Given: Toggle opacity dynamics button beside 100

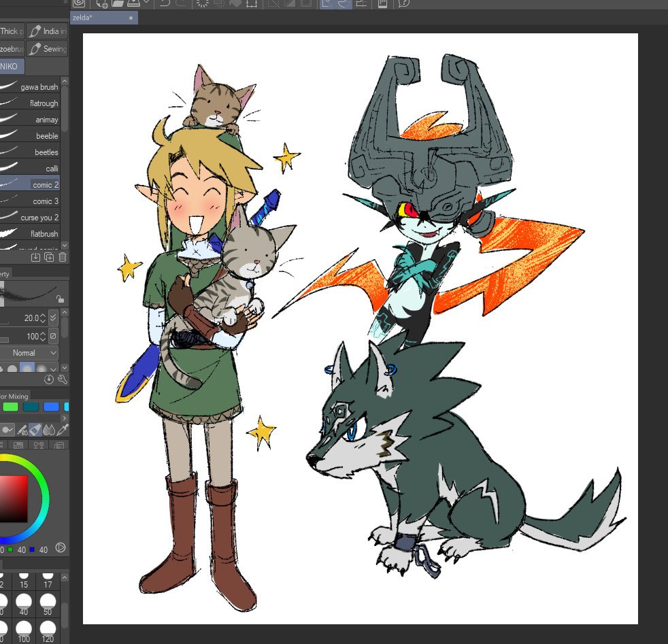Looking at the screenshot, I should click(x=54, y=337).
